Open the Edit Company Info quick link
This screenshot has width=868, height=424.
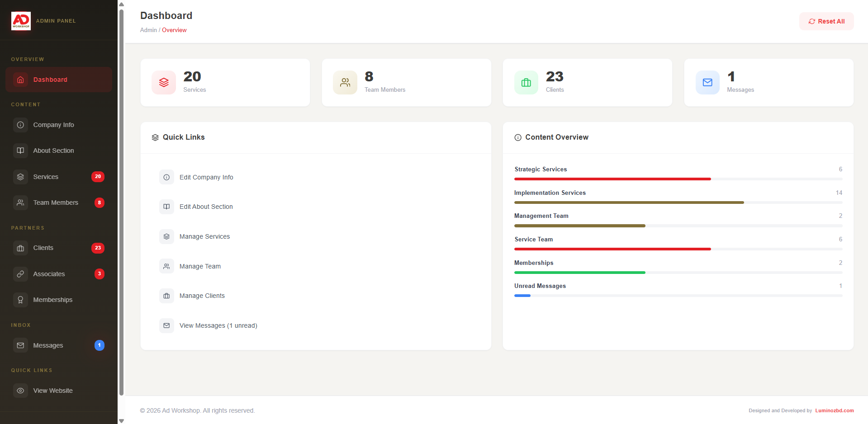206,177
